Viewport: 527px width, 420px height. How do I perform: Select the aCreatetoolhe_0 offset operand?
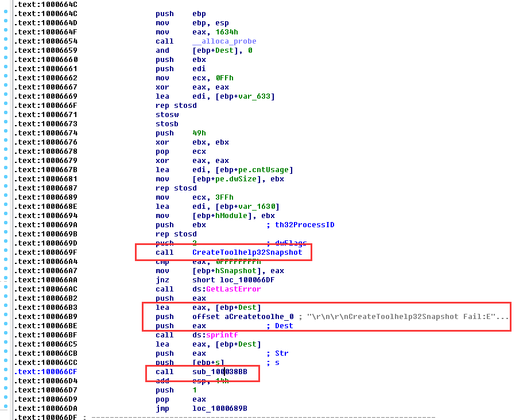click(259, 317)
